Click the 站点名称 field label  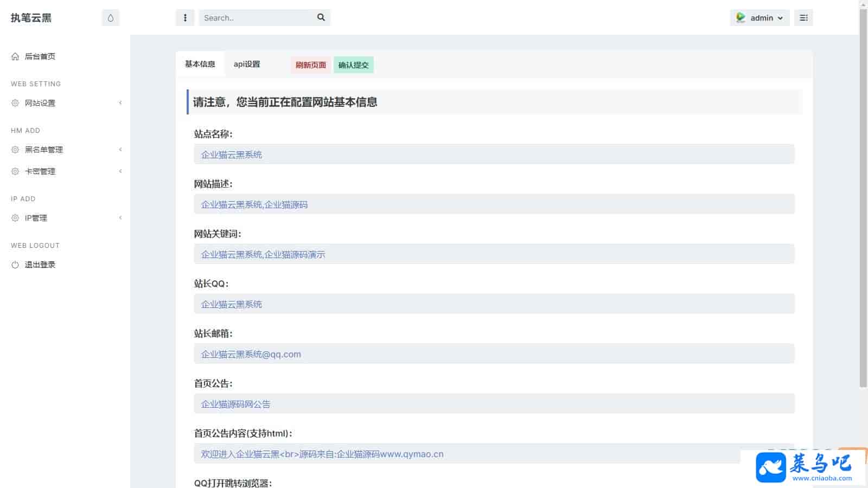pos(213,134)
